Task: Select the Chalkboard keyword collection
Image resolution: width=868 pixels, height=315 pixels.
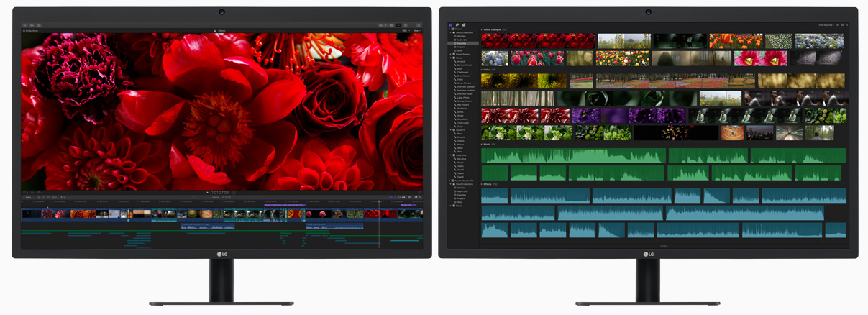Action: point(463,72)
